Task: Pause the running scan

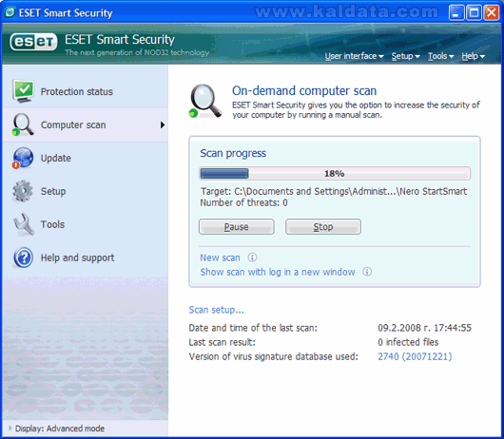Action: pyautogui.click(x=237, y=227)
